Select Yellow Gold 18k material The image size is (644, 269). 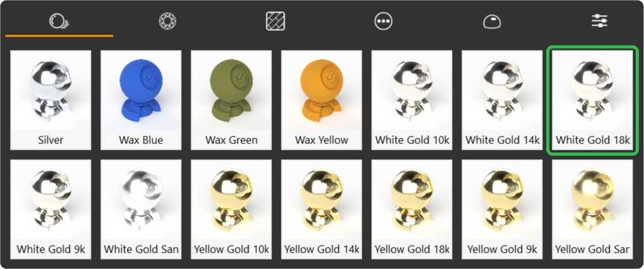pos(412,210)
